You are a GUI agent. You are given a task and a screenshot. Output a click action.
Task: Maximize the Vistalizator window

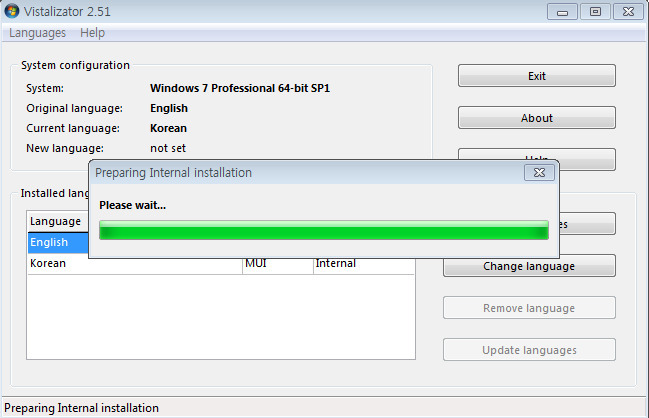coord(595,12)
